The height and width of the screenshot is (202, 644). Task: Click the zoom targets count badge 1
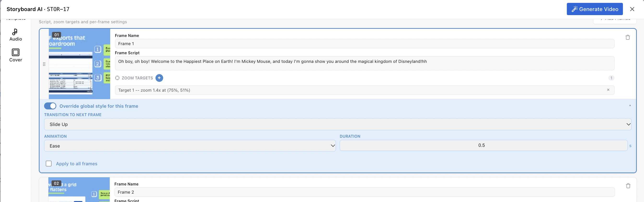tap(611, 78)
